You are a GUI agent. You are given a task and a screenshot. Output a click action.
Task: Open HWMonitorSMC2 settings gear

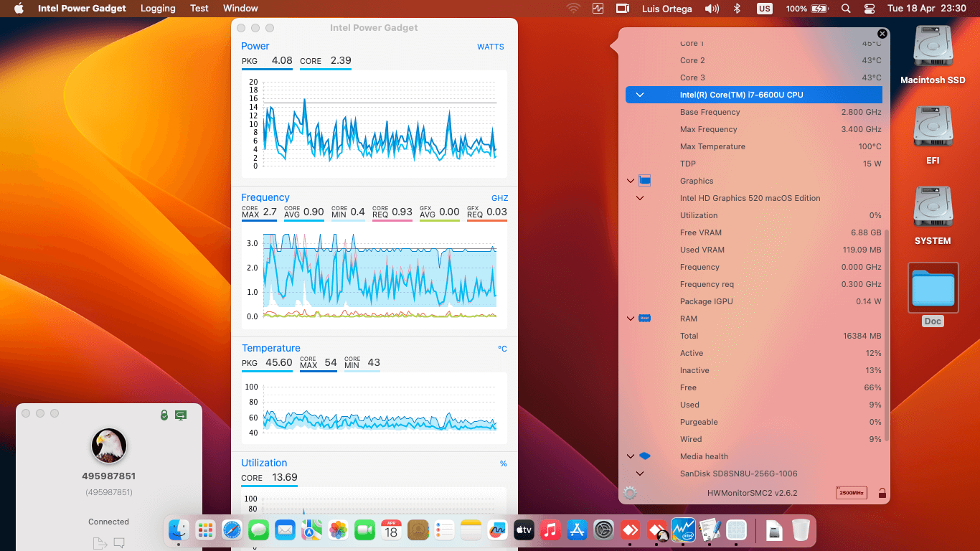[630, 493]
